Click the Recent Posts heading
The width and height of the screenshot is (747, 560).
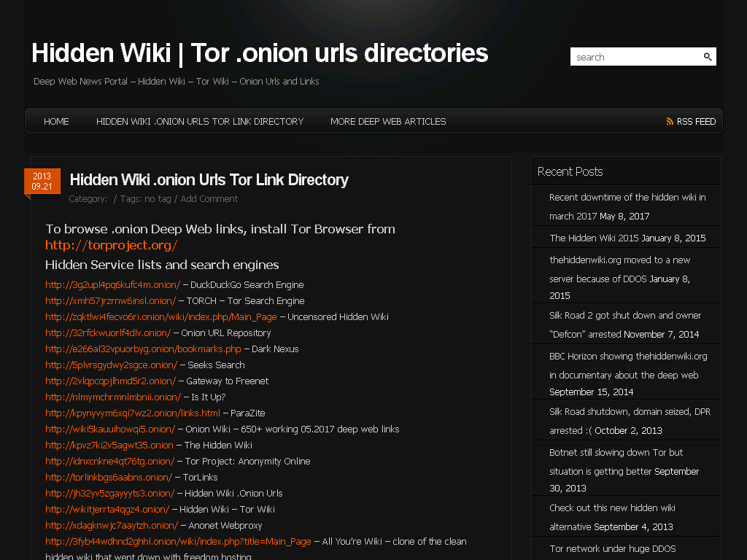pyautogui.click(x=570, y=171)
